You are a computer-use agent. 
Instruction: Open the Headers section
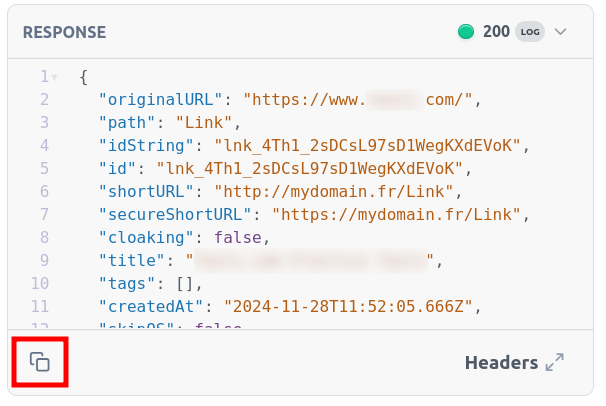click(x=500, y=363)
